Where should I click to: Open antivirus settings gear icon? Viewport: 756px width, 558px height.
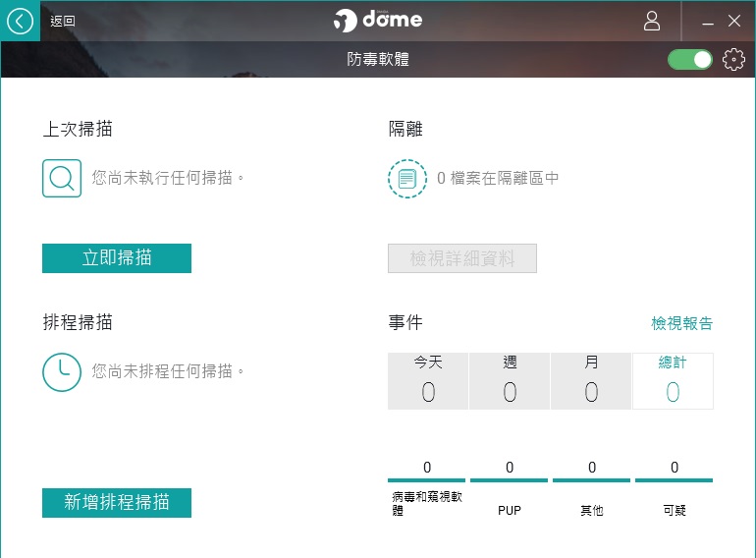click(x=733, y=60)
